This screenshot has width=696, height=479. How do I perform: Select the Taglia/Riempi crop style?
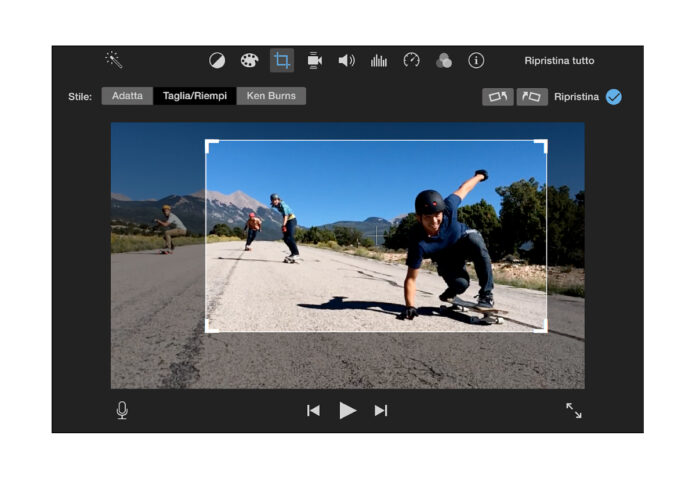click(x=195, y=97)
